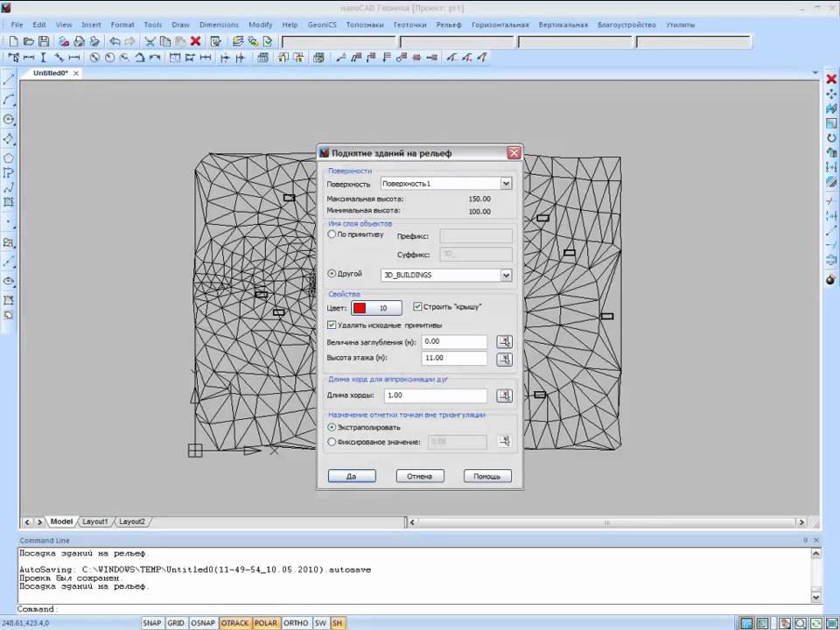Expand the Поверхность1 surface dropdown
The height and width of the screenshot is (630, 840).
pyautogui.click(x=506, y=184)
